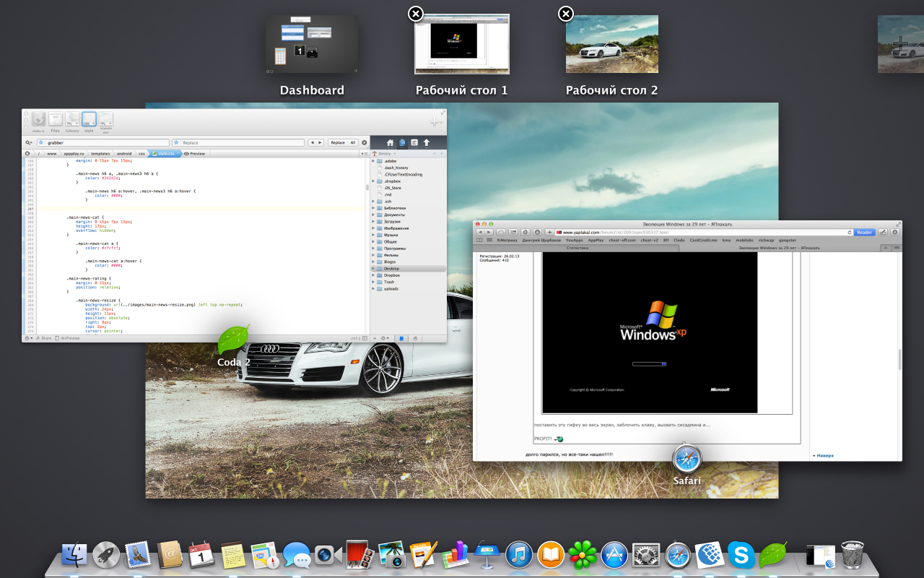Click the Reader button in Safari's address bar
The image size is (924, 578).
point(864,233)
